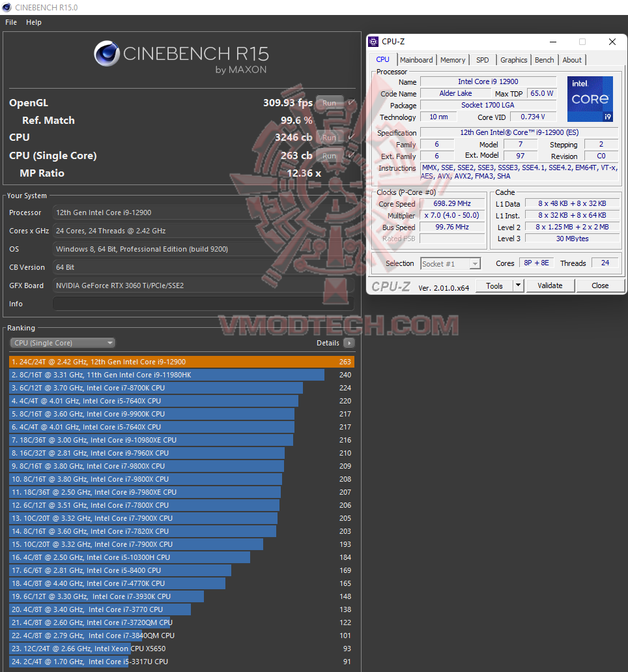
Task: Select ranking row 1 i9-12900
Action: coord(182,362)
